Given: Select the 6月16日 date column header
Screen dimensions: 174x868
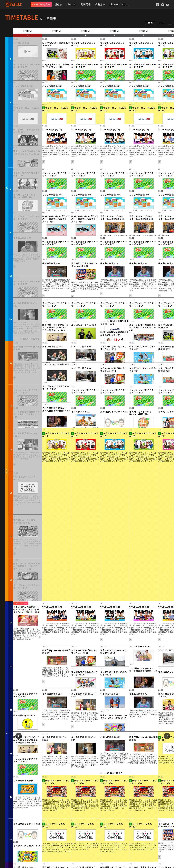Looking at the screenshot, I should tap(27, 31).
